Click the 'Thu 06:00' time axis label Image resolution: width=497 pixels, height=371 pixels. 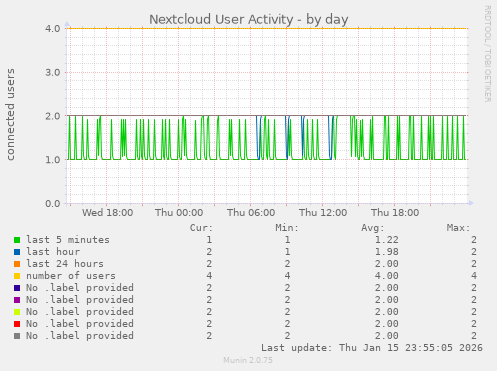tap(251, 213)
